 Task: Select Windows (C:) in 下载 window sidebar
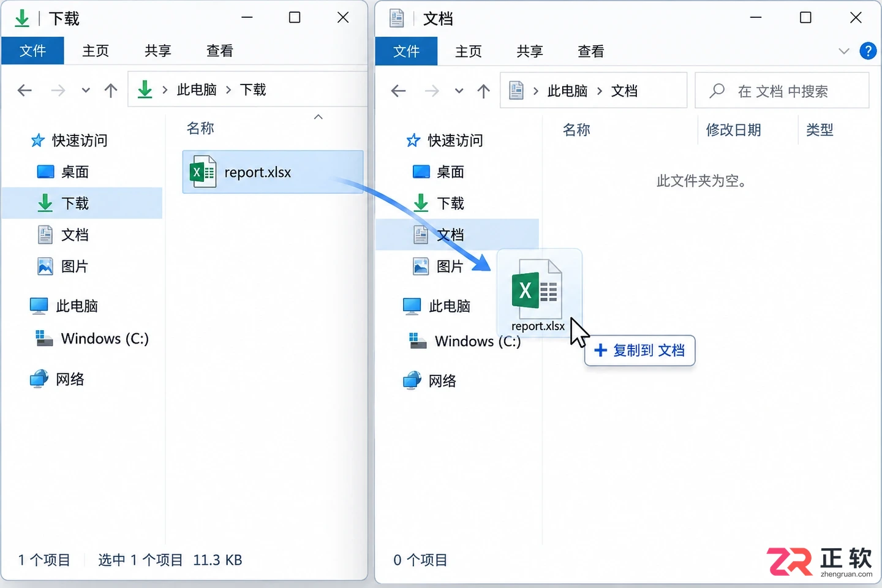(x=92, y=339)
